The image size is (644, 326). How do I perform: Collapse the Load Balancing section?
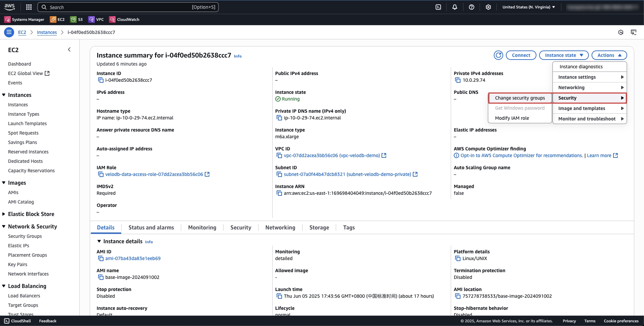4,286
